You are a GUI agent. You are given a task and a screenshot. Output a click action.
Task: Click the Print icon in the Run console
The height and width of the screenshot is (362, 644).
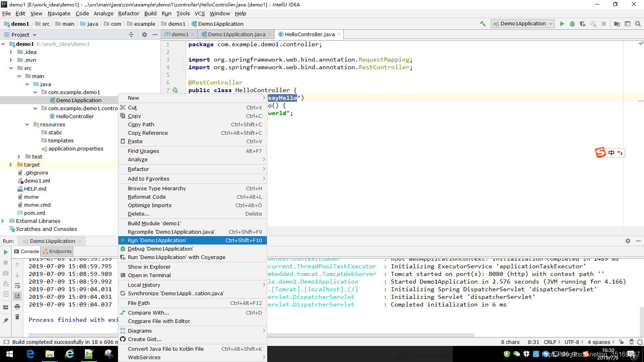(17, 306)
